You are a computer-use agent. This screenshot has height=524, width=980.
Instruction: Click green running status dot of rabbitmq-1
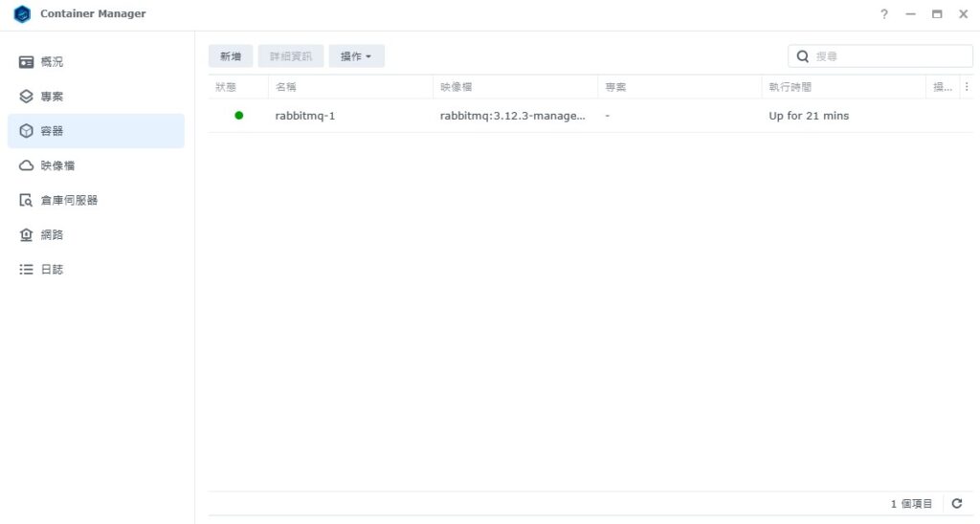coord(238,116)
